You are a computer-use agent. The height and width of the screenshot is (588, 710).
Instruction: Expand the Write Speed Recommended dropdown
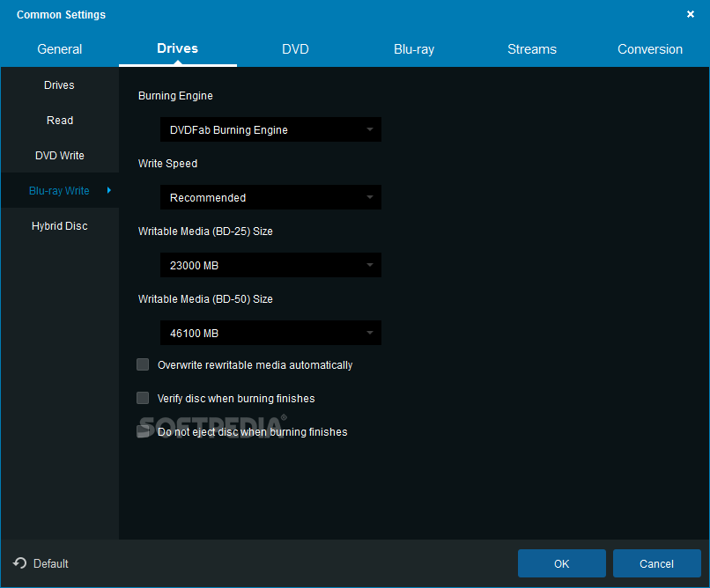[270, 198]
